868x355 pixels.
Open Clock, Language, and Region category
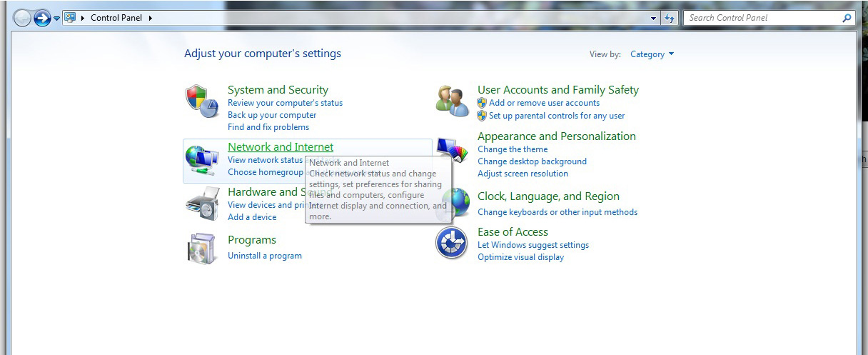point(548,196)
